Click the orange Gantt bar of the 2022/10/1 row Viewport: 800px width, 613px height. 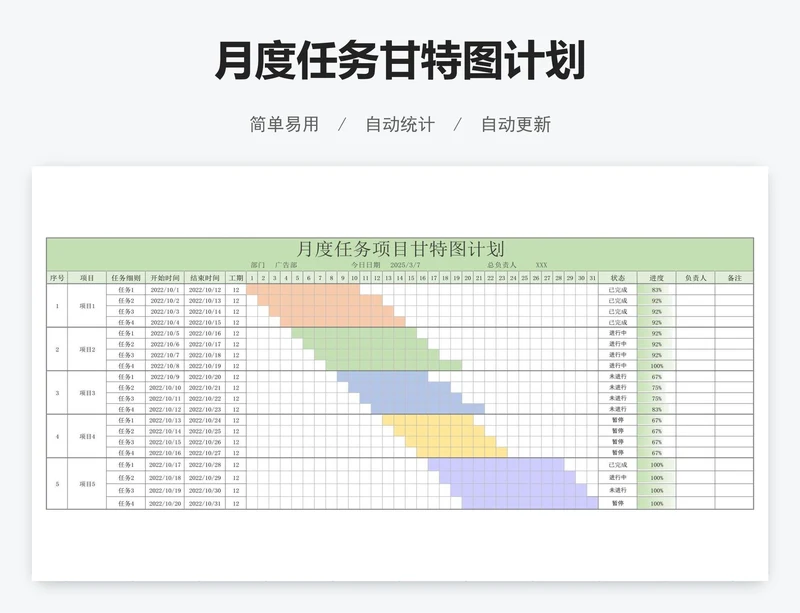click(x=303, y=290)
